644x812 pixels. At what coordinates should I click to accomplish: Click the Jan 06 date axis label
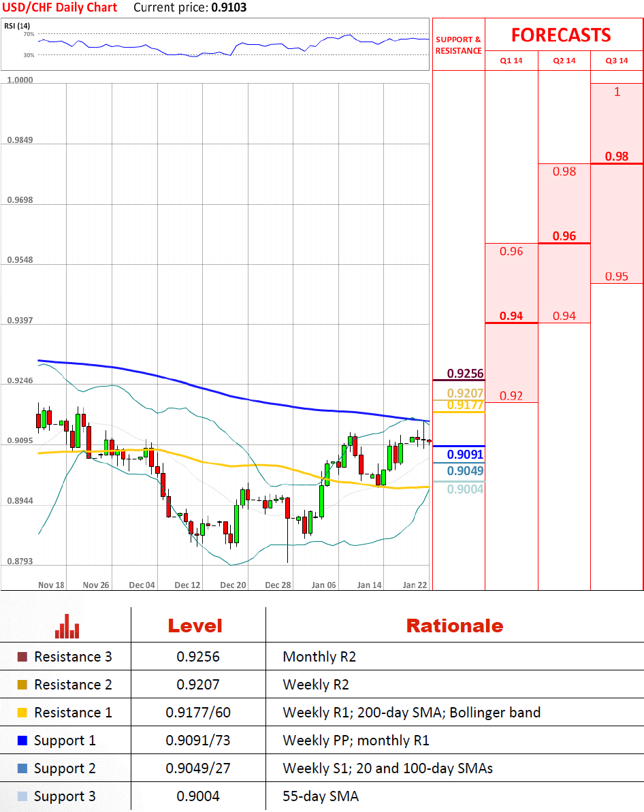(324, 585)
